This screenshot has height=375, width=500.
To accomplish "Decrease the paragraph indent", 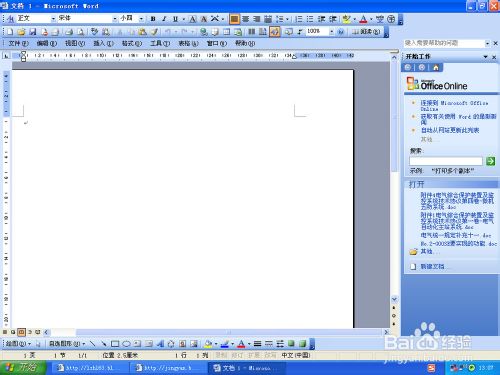I will tap(321, 19).
